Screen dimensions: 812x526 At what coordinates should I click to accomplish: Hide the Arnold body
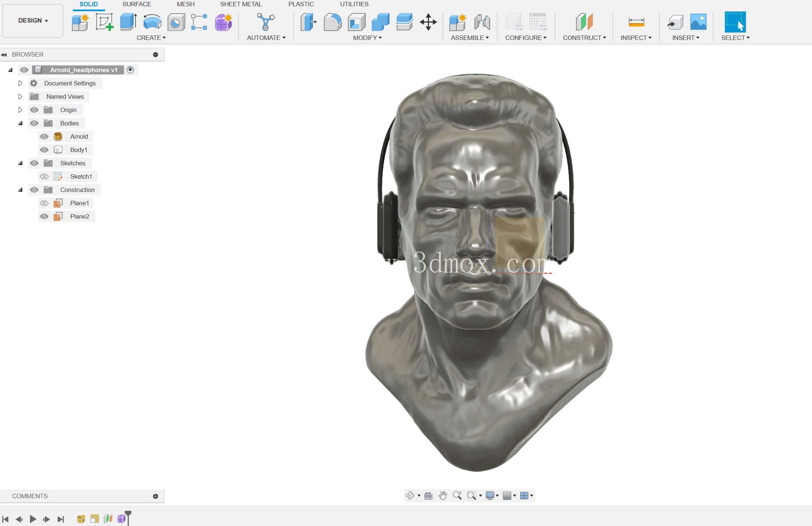[44, 136]
